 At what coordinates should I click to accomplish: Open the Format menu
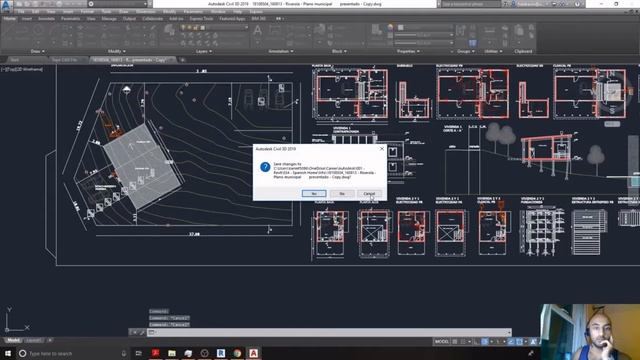87,12
